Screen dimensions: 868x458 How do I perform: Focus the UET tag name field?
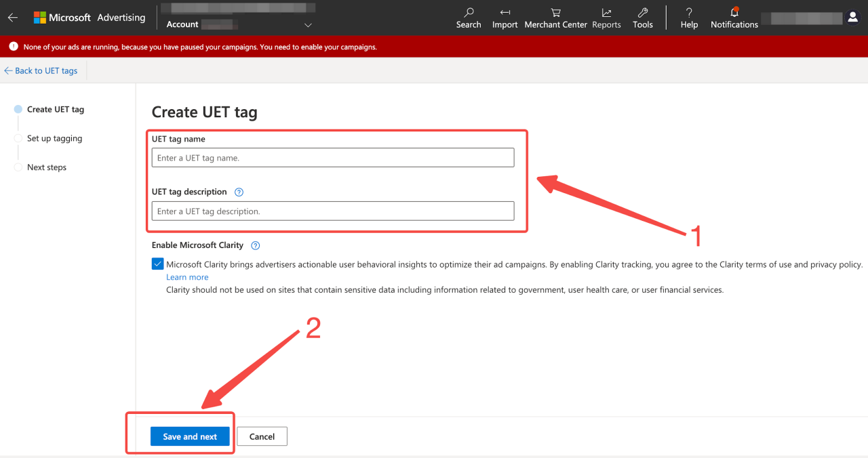coord(333,158)
